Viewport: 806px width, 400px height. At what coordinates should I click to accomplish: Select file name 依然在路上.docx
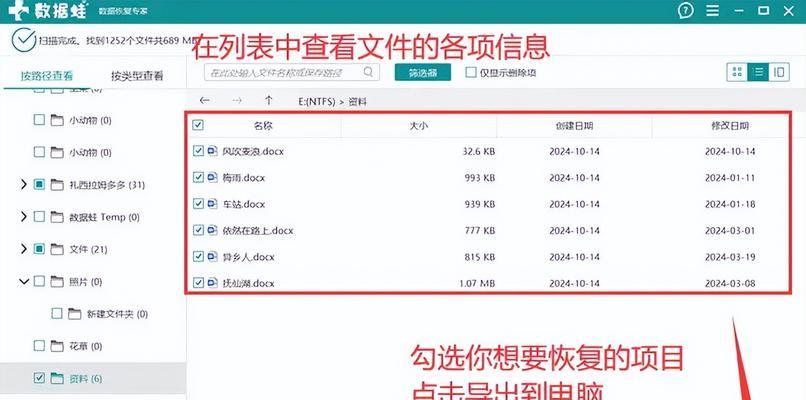pyautogui.click(x=258, y=231)
